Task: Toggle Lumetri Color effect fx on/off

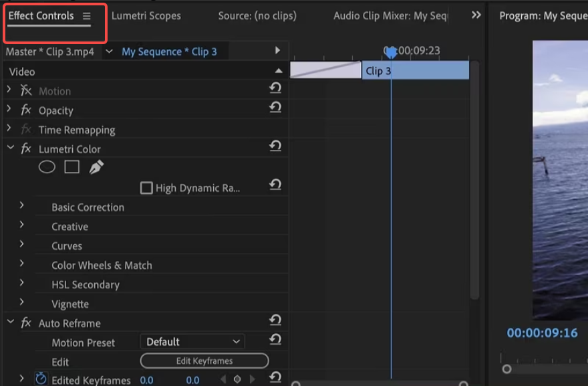Action: 26,149
